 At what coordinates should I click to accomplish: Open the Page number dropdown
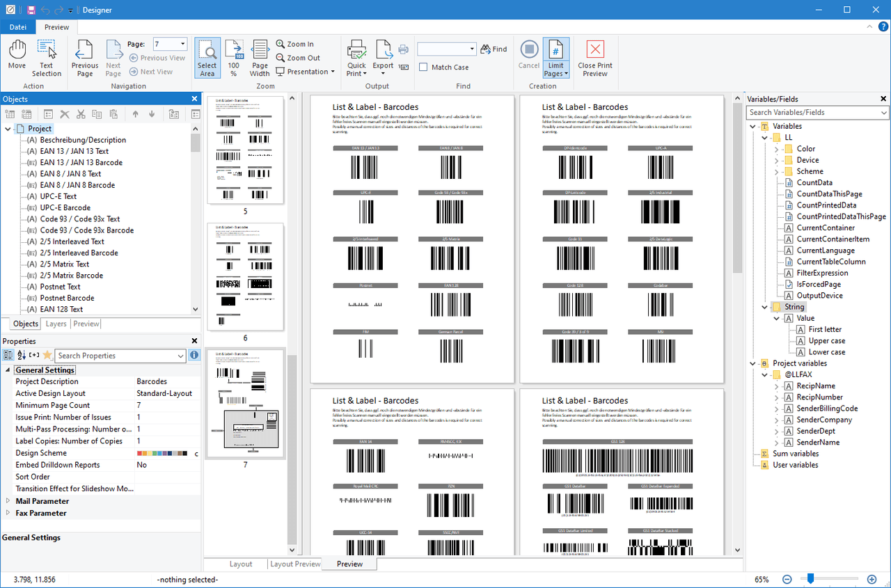click(x=183, y=44)
